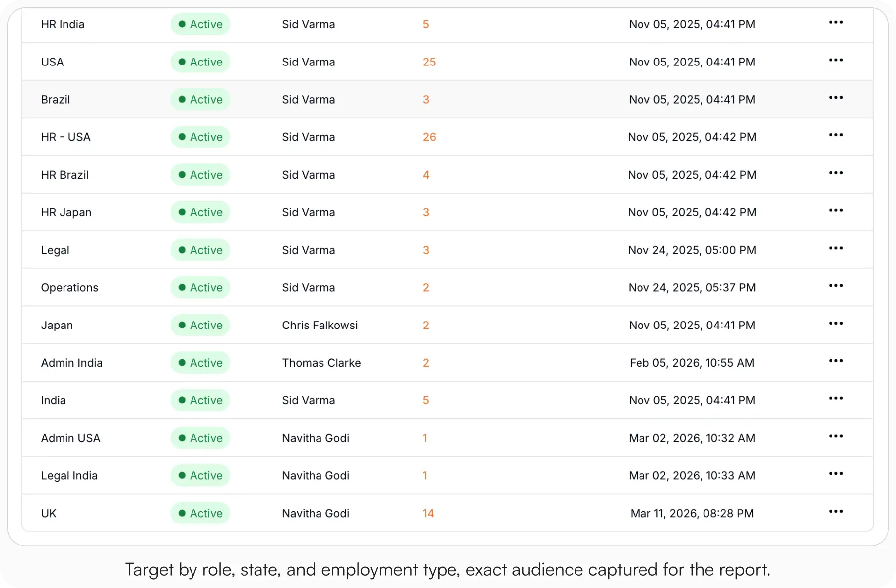This screenshot has height=588, width=896.
Task: Click the ellipsis icon for HR Japan
Action: (835, 210)
